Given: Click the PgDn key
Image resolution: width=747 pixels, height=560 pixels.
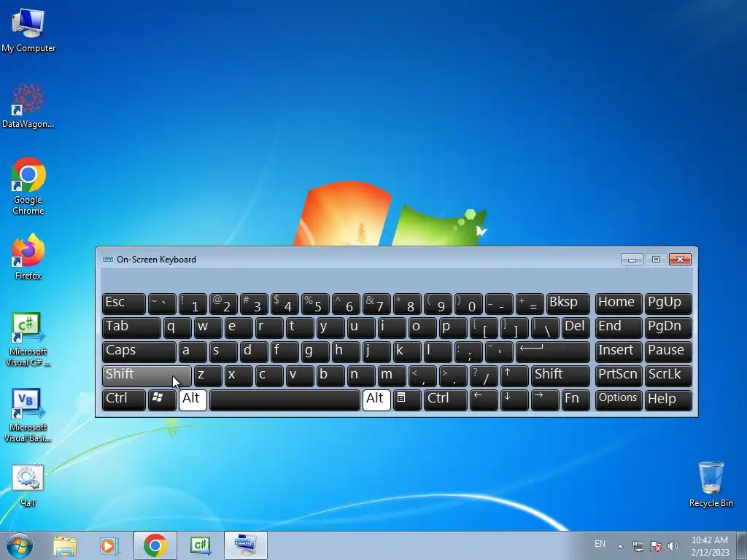Looking at the screenshot, I should (668, 328).
